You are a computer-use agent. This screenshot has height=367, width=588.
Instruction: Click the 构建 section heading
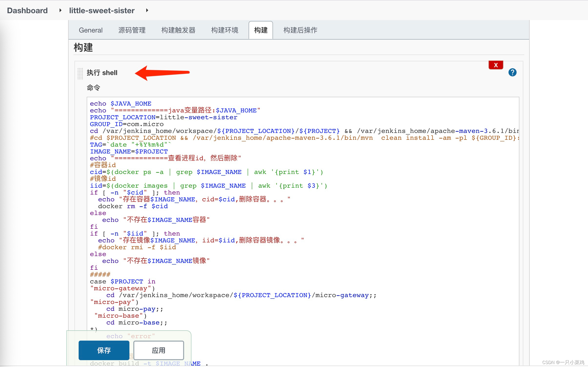[83, 47]
